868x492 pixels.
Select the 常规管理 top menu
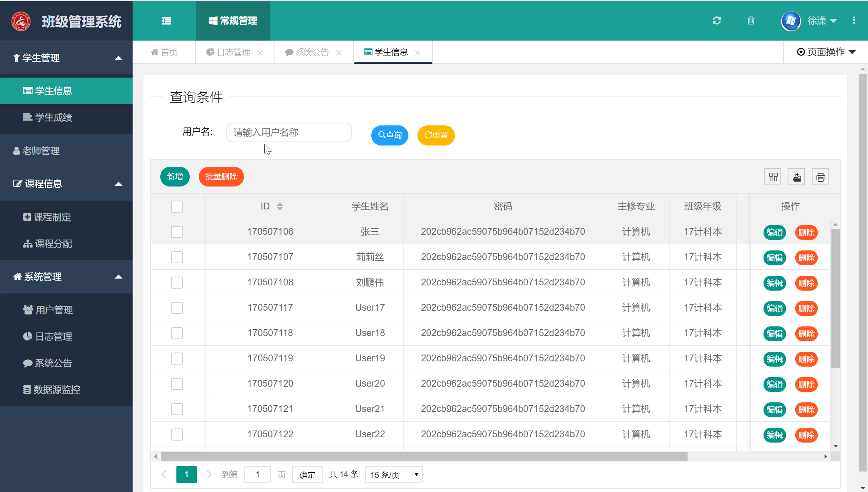233,20
